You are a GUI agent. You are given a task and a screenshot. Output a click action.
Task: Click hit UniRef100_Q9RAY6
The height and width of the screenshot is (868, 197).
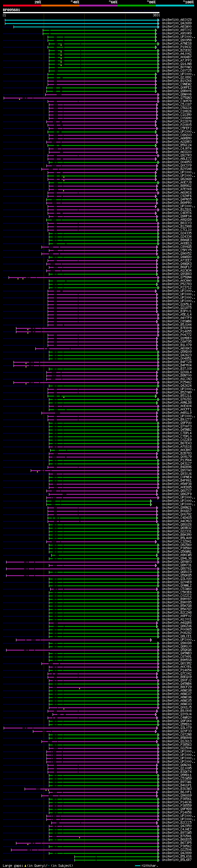[177, 91]
